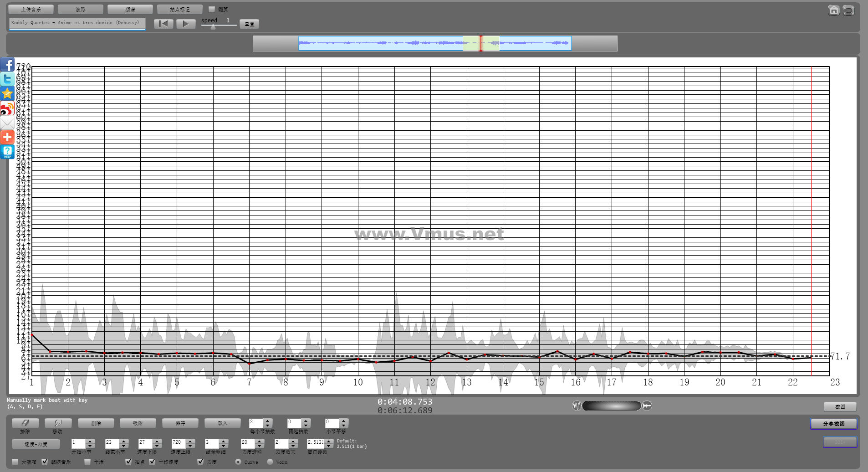The width and height of the screenshot is (868, 472).
Task: Open the Weibo share icon
Action: tap(7, 109)
